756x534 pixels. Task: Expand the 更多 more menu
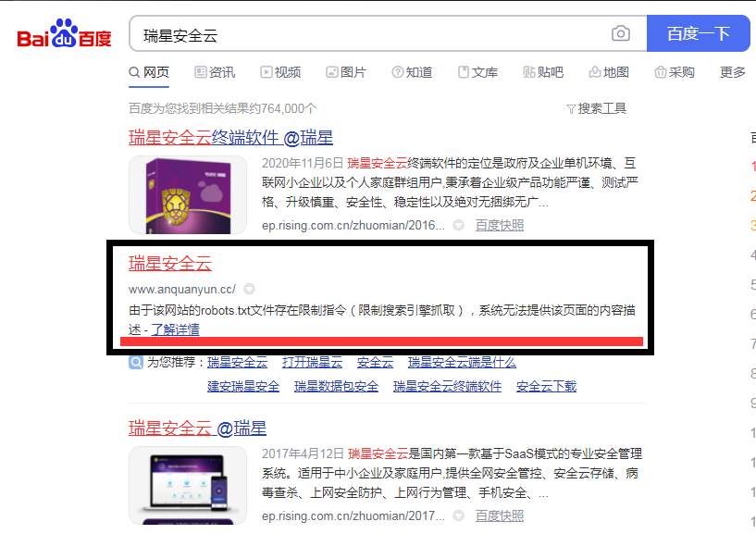(x=732, y=72)
